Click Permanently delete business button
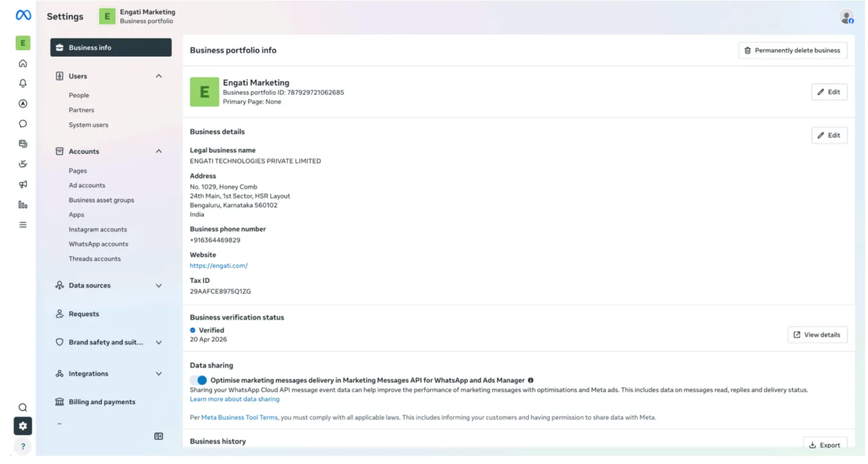 coord(793,51)
